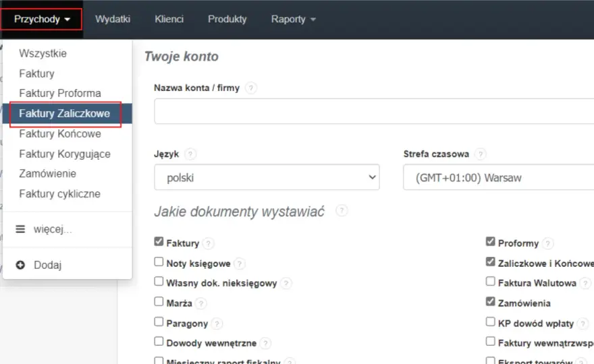Image resolution: width=594 pixels, height=364 pixels.
Task: Click the help icon beside Język label
Action: (190, 154)
